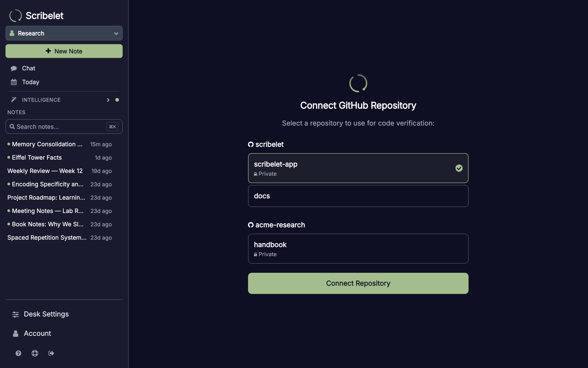The image size is (588, 368).
Task: Click the lock icon under handbook
Action: click(x=255, y=254)
